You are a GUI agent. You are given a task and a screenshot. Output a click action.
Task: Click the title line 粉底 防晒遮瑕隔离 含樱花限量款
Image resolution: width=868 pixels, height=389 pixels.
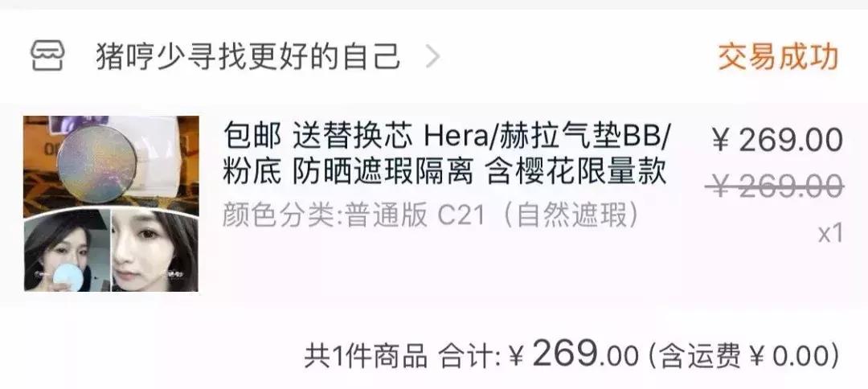[x=444, y=173]
